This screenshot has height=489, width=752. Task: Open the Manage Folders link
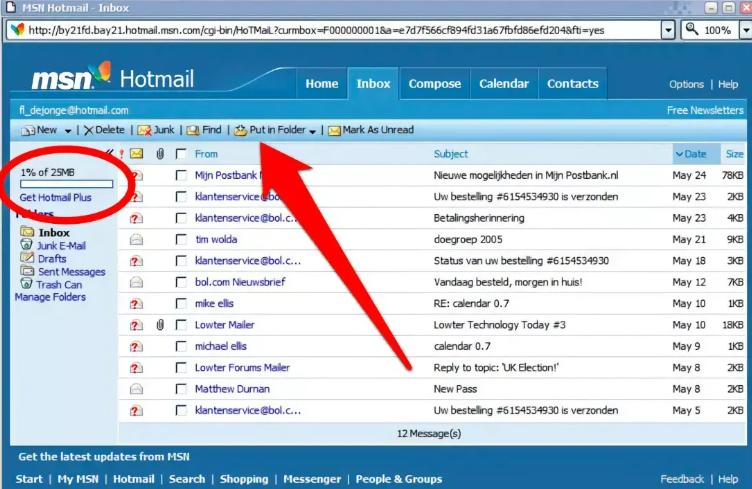tap(50, 297)
